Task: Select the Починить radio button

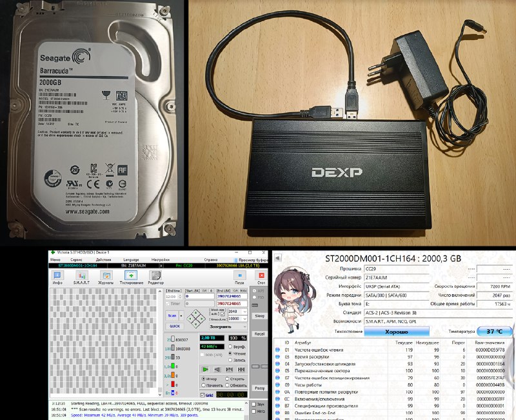Action: [x=203, y=385]
